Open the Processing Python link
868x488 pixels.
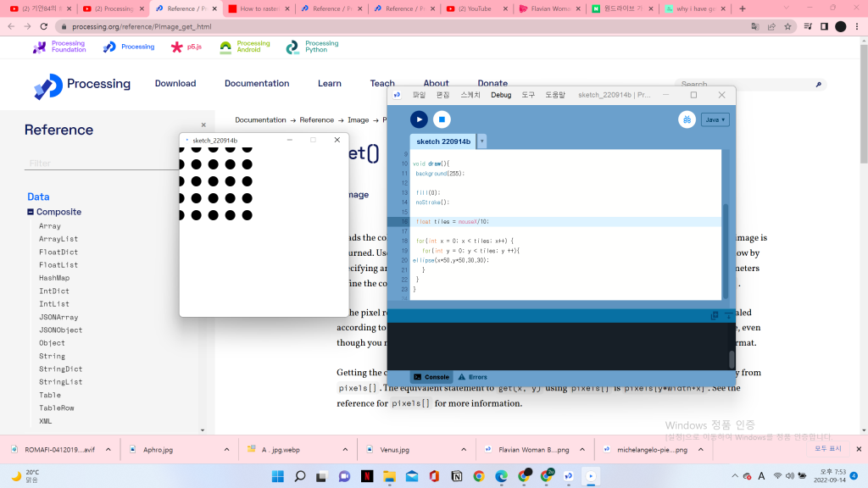pos(312,47)
